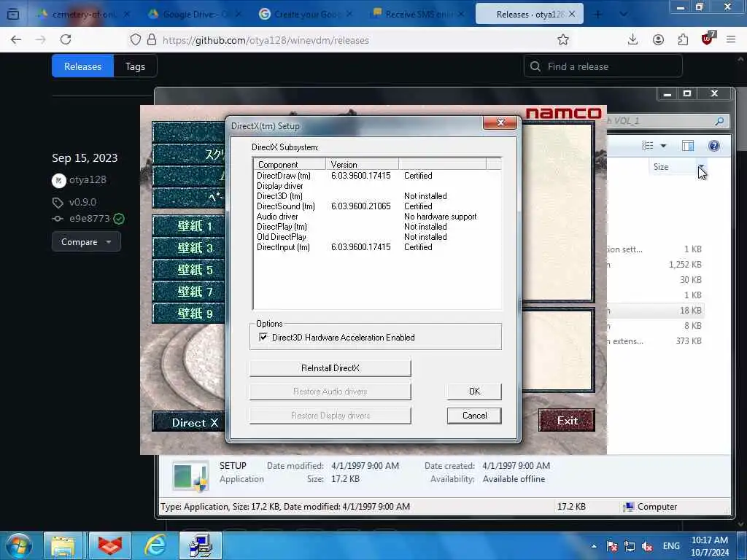Open the otya128 author link

88,179
